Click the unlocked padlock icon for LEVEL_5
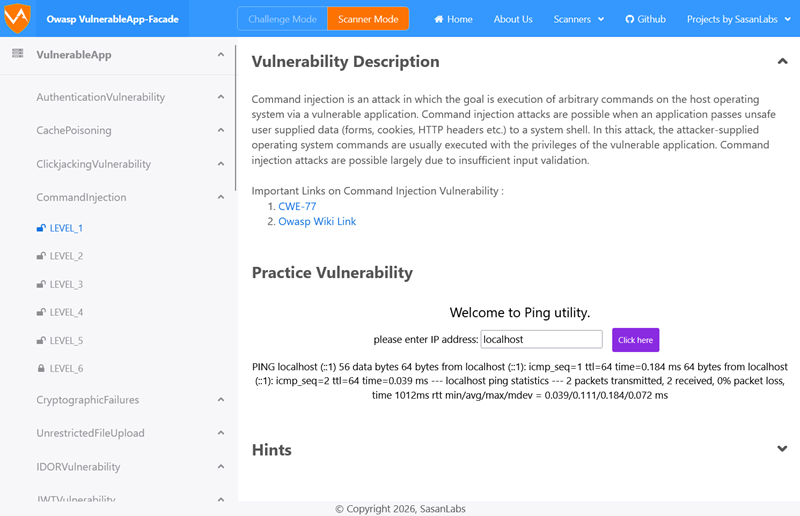800x516 pixels. click(x=41, y=340)
